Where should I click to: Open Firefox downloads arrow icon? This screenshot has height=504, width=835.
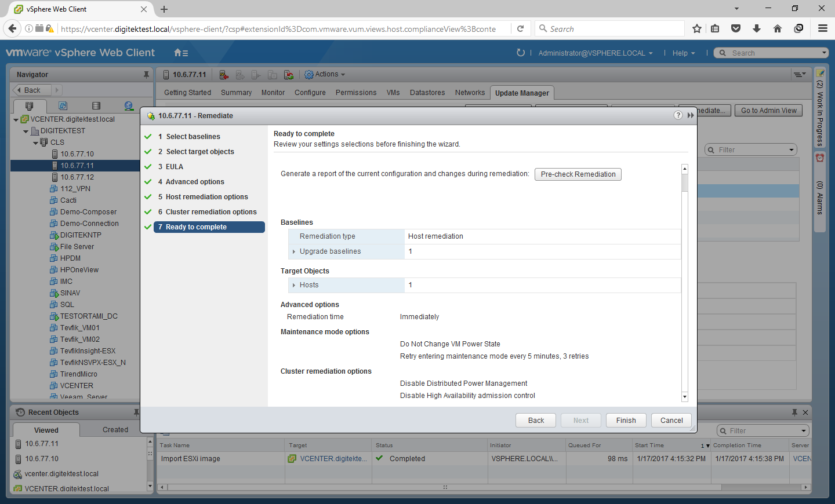[757, 28]
